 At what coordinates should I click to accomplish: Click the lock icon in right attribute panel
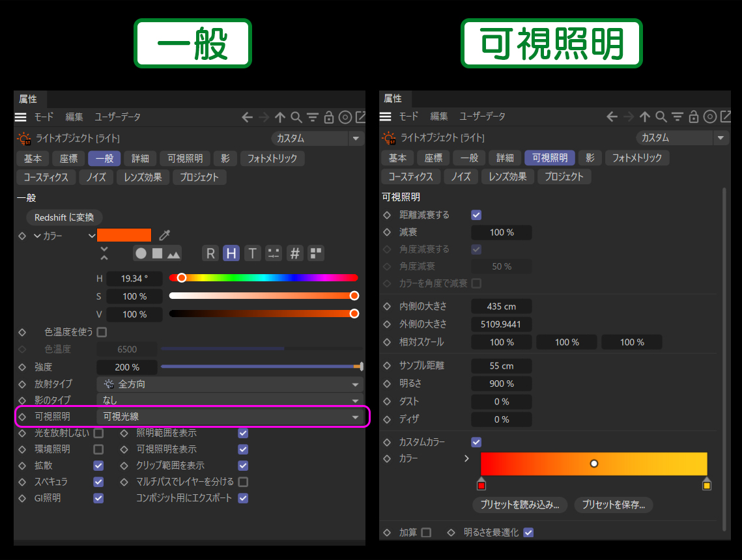694,117
